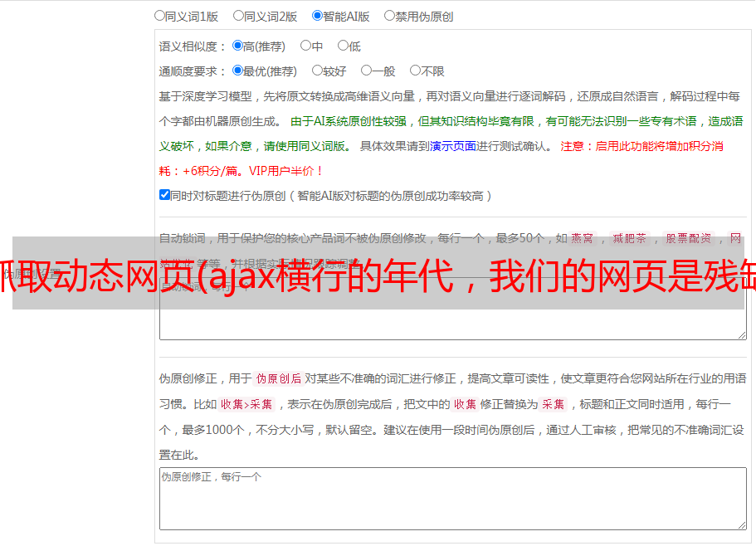Click the 伪原创修正 textarea resize handle
This screenshot has height=546, width=756.
click(x=742, y=525)
